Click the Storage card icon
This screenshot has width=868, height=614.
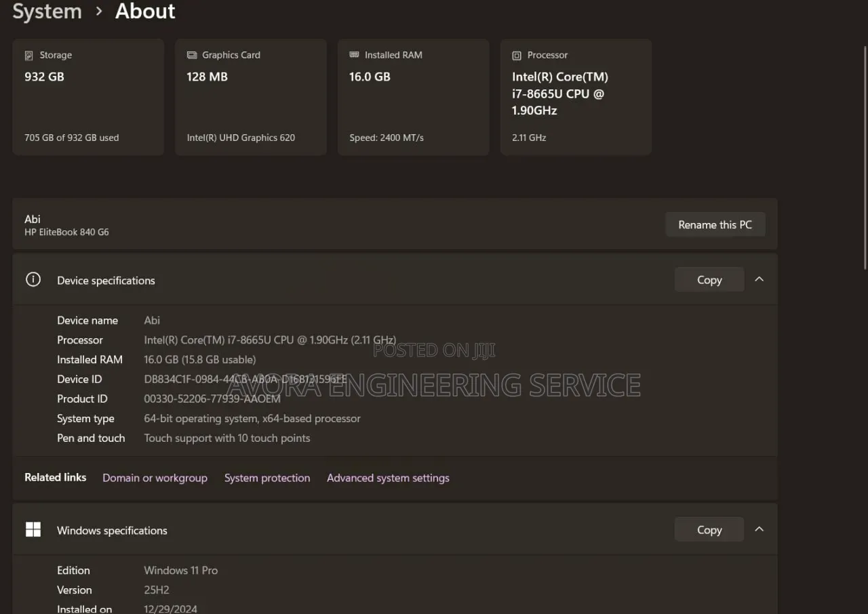tap(28, 56)
